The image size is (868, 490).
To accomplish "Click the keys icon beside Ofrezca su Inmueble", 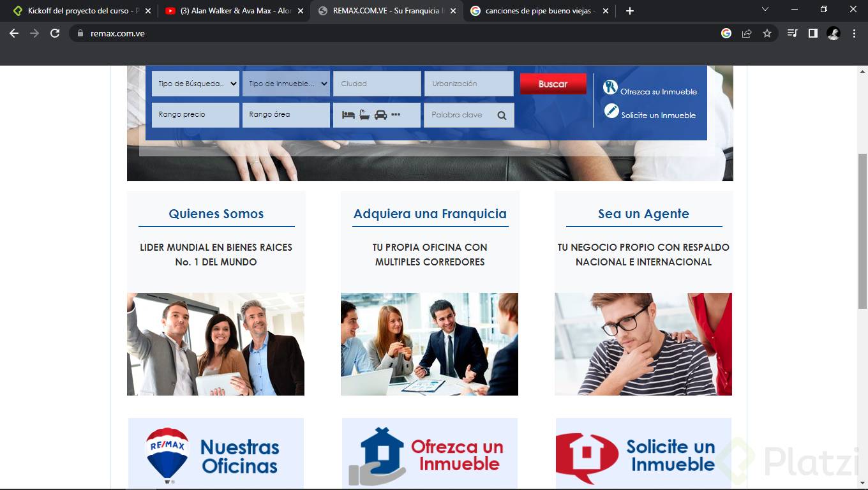I will (611, 88).
